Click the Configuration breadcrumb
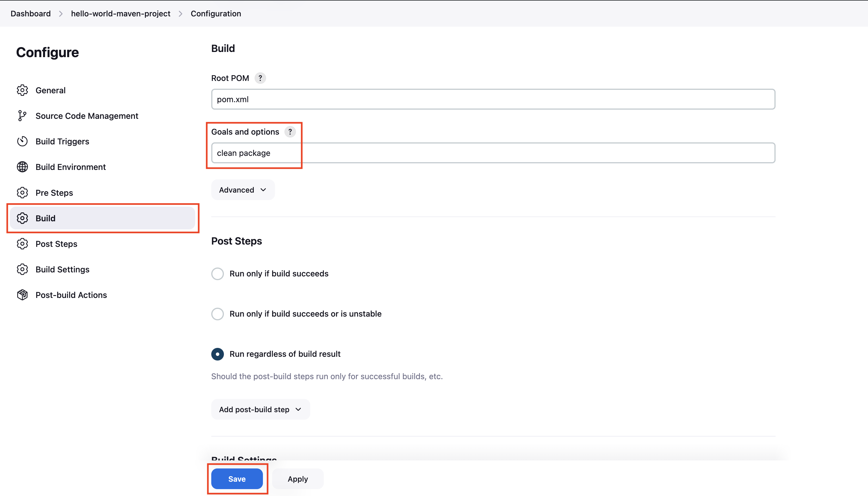The image size is (868, 496). (x=216, y=13)
